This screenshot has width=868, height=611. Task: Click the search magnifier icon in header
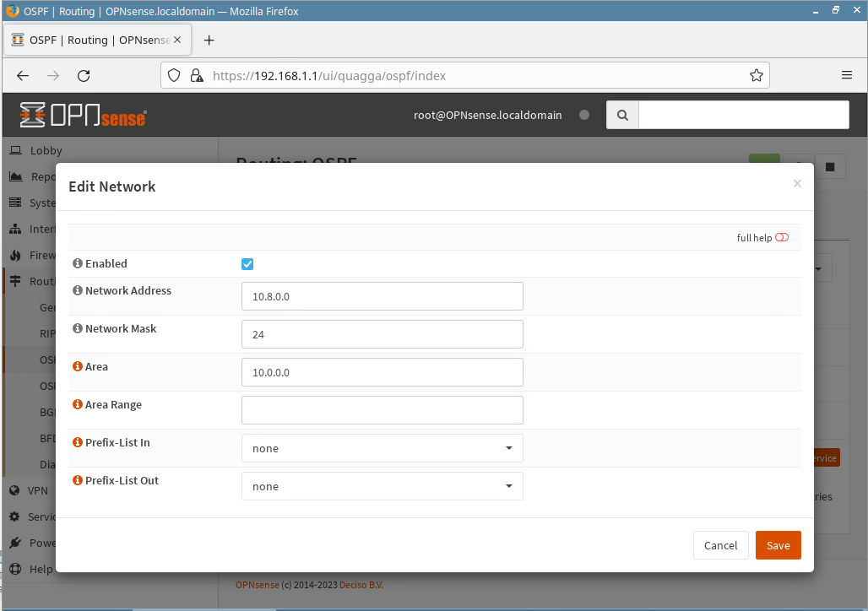pyautogui.click(x=622, y=116)
